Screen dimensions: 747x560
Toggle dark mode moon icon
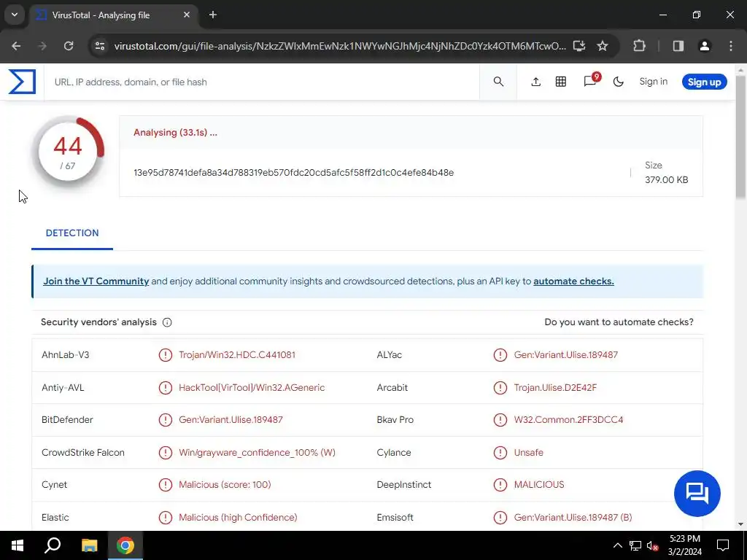tap(619, 82)
